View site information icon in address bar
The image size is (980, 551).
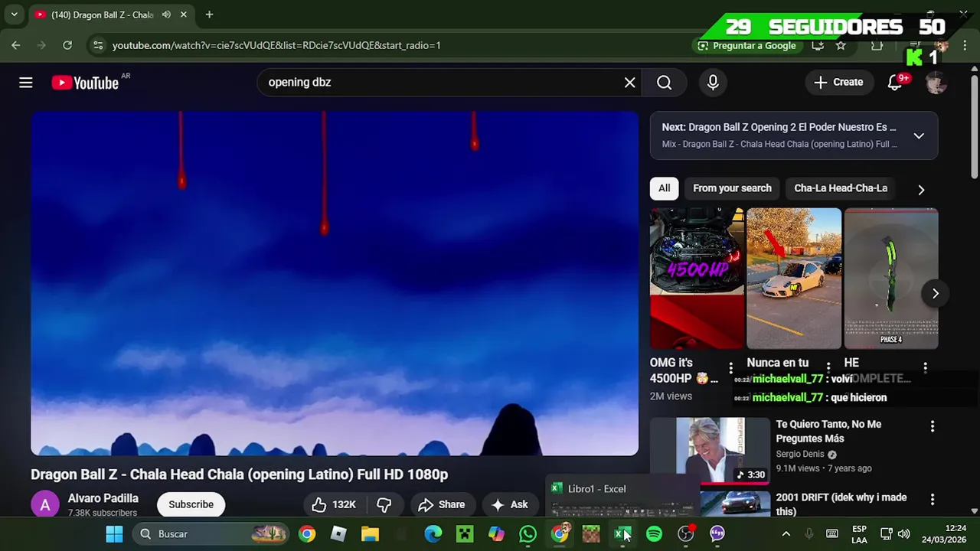pos(97,45)
